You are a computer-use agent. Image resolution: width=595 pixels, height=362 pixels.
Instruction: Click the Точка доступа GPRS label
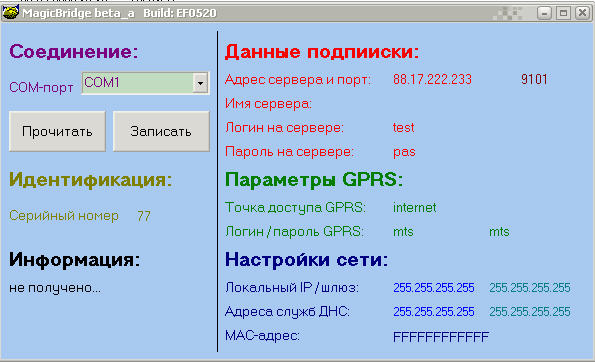[295, 208]
